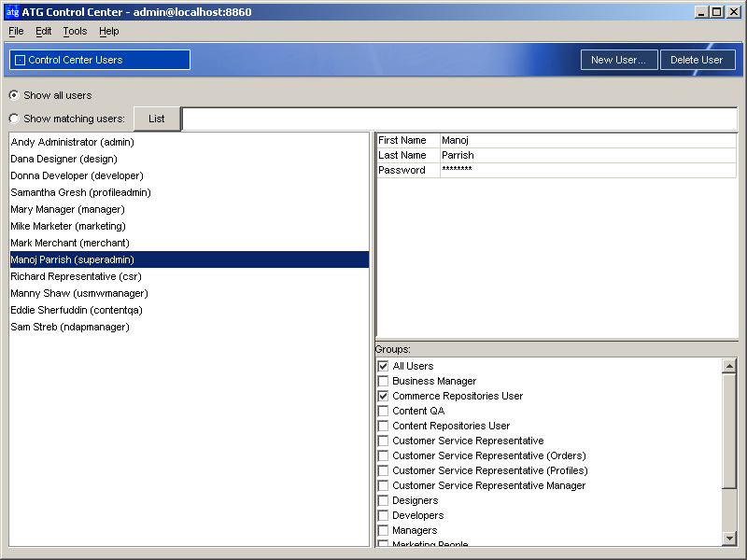
Task: Select the Show all users radio button
Action: (x=14, y=95)
